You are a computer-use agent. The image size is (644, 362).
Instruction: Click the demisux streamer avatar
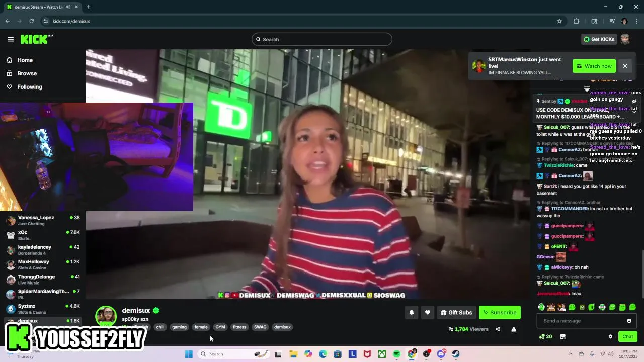pos(106,316)
